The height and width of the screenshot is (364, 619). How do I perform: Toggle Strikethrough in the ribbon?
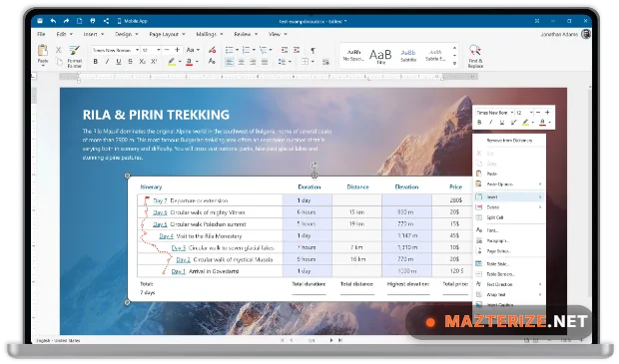click(130, 62)
